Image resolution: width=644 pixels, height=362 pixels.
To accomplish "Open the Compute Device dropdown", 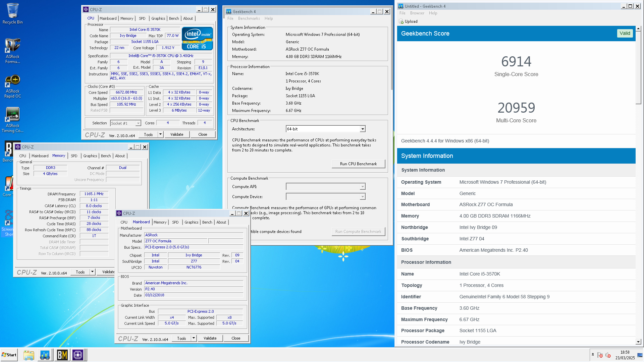I will point(363,197).
